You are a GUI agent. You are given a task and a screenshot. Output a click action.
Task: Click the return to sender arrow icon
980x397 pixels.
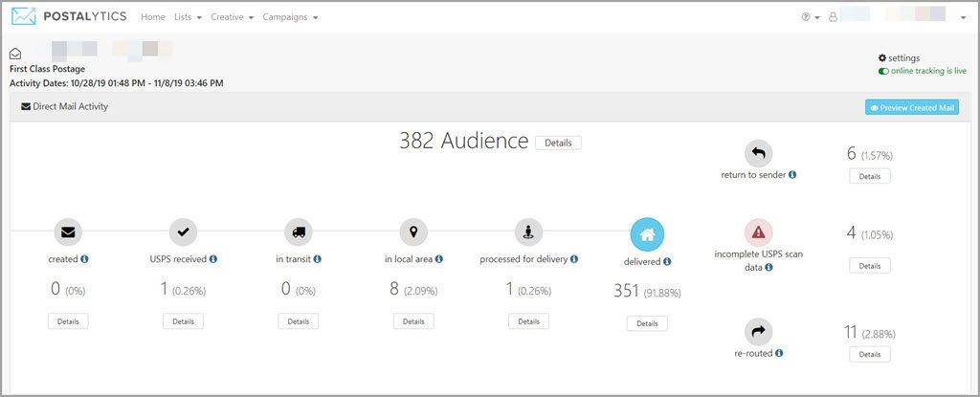point(758,153)
